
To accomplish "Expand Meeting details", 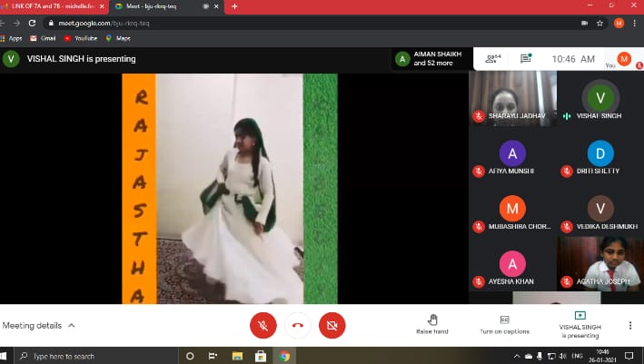I will click(x=39, y=326).
